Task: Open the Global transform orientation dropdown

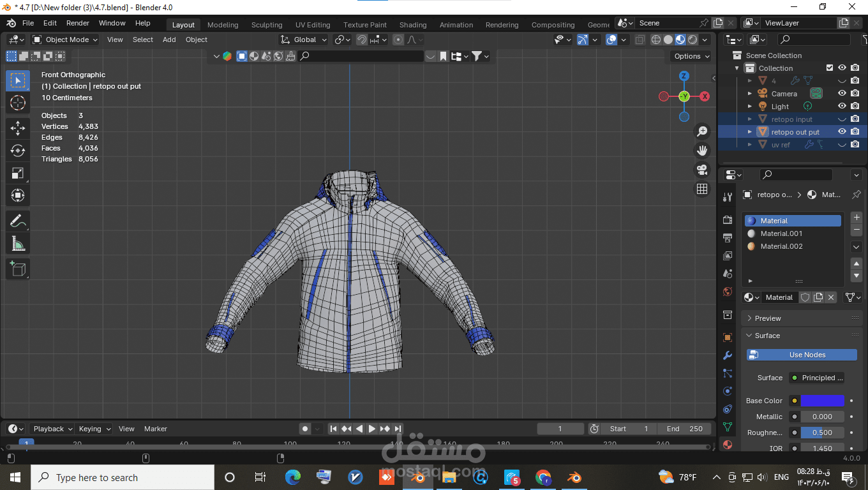Action: pos(304,40)
